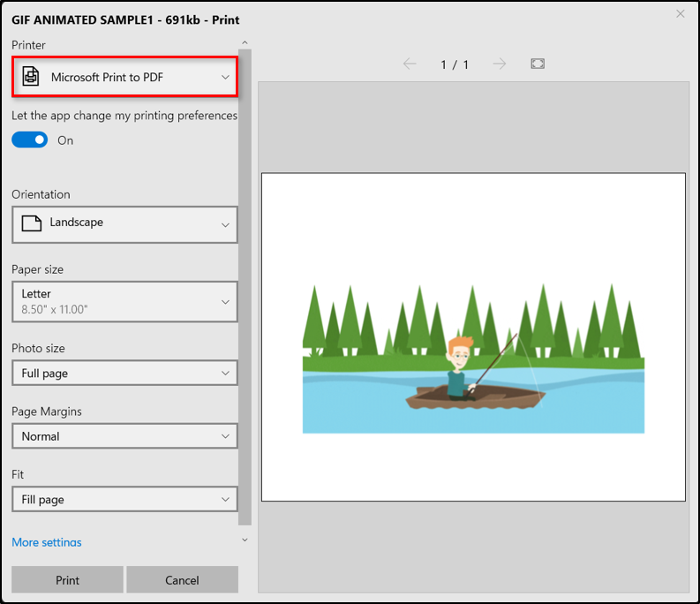
Task: Click the settings panel scroll down arrow
Action: tap(245, 540)
